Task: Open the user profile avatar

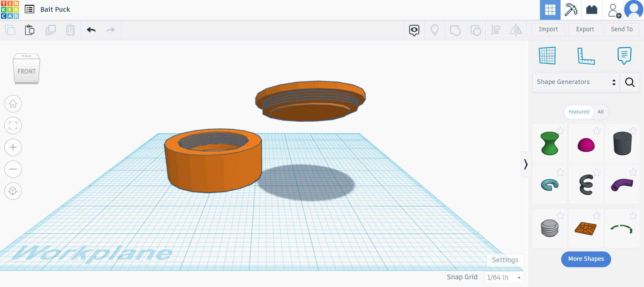Action: point(634,10)
